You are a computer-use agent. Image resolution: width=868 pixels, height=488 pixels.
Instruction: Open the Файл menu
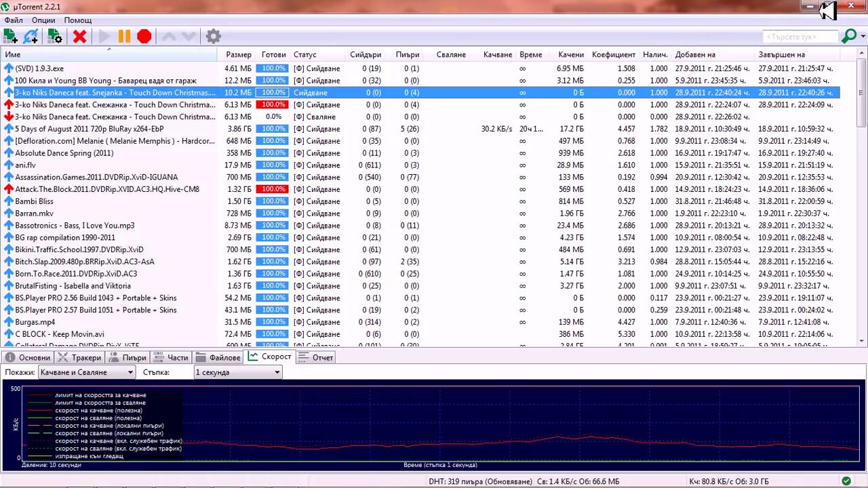14,20
